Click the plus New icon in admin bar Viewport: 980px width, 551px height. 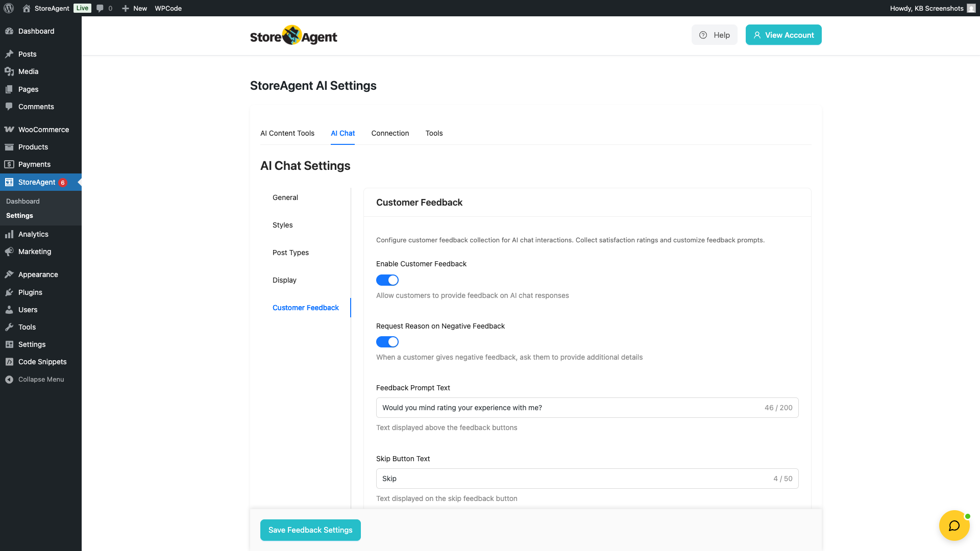(126, 8)
